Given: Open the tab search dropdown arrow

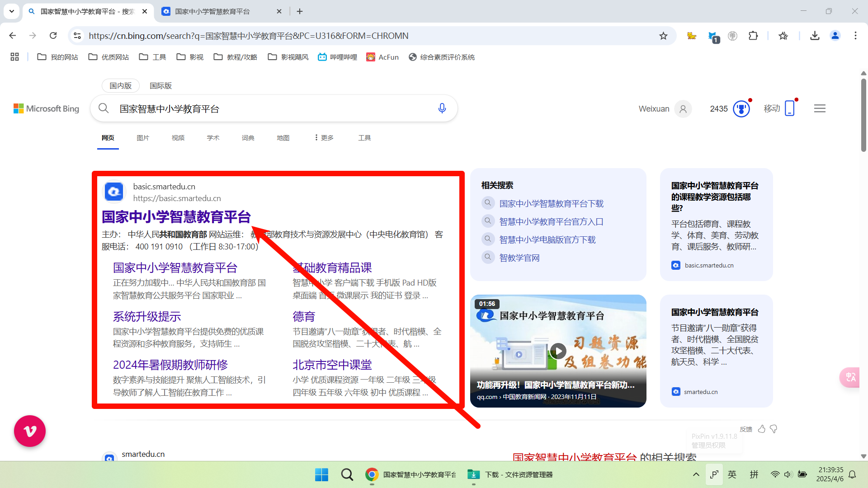Looking at the screenshot, I should coord(11,11).
